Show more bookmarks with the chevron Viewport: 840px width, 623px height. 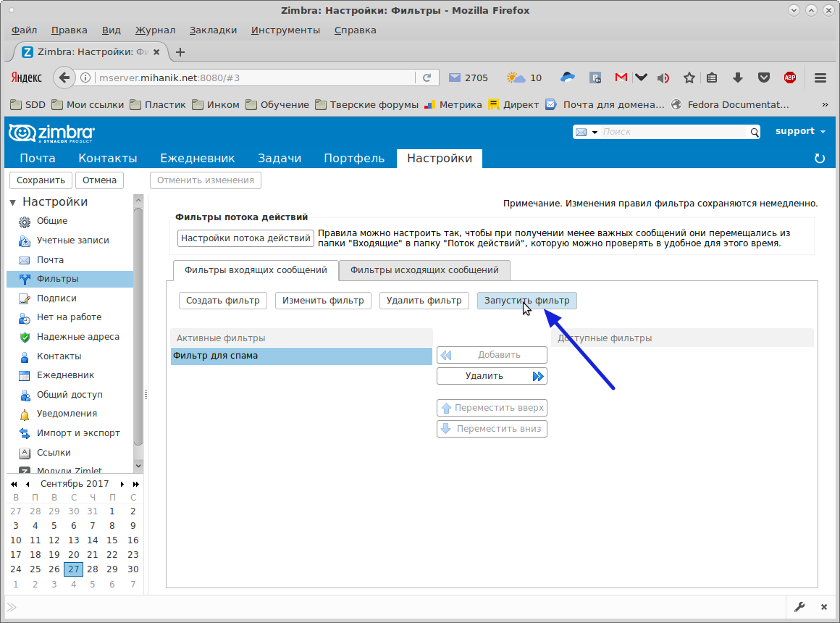pyautogui.click(x=825, y=104)
